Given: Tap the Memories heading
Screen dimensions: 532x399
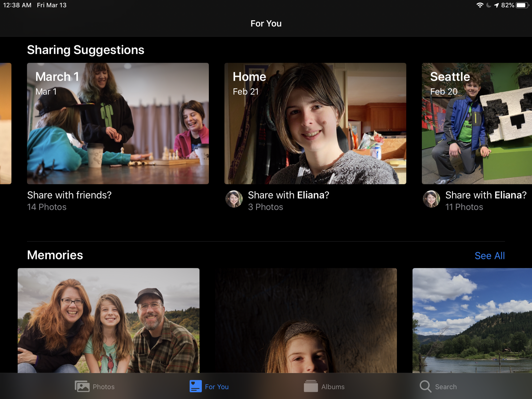Looking at the screenshot, I should tap(55, 255).
